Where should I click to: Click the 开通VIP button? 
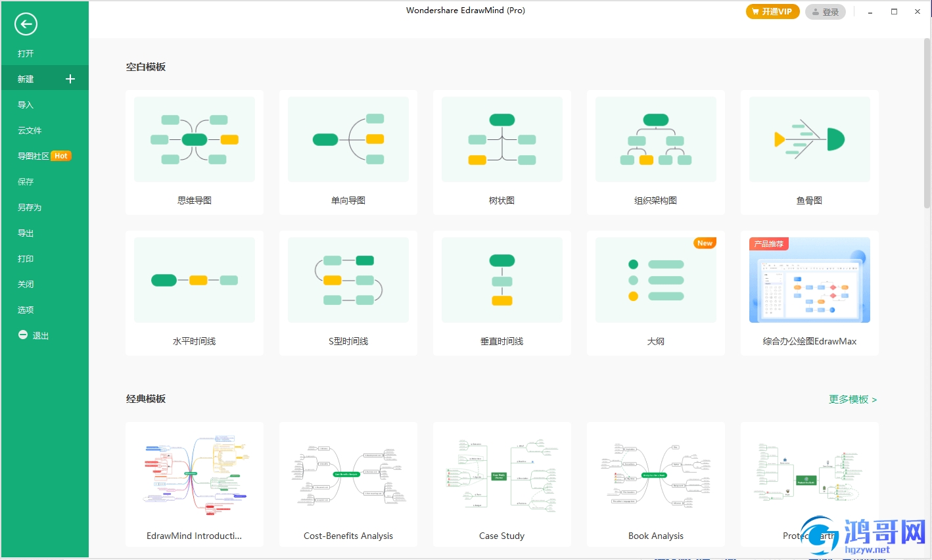pos(772,12)
